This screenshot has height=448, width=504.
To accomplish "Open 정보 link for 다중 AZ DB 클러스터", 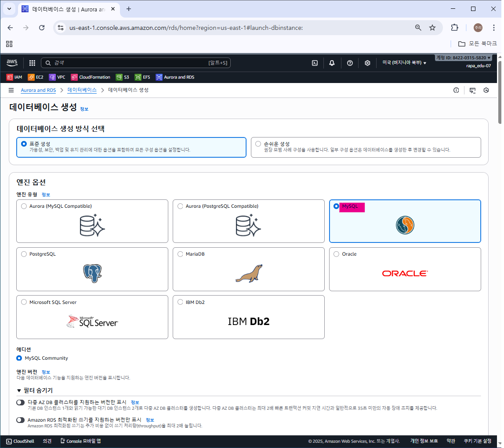I will click(135, 403).
